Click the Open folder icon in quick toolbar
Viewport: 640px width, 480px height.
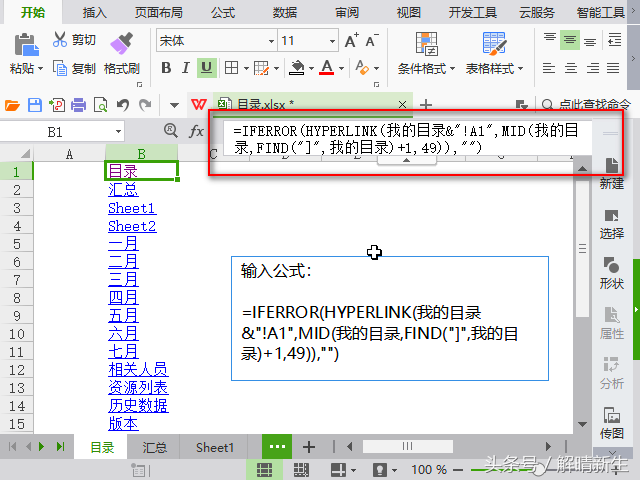pos(12,106)
